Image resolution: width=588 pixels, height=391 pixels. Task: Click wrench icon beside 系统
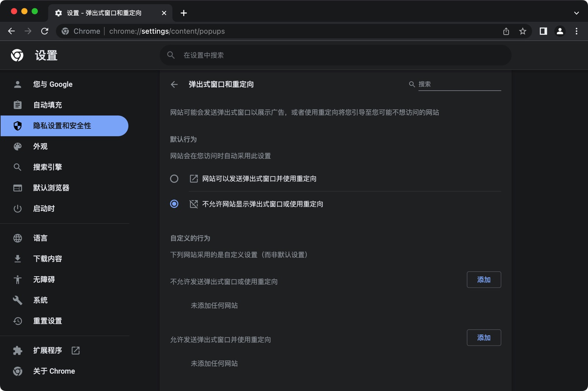[x=17, y=300]
